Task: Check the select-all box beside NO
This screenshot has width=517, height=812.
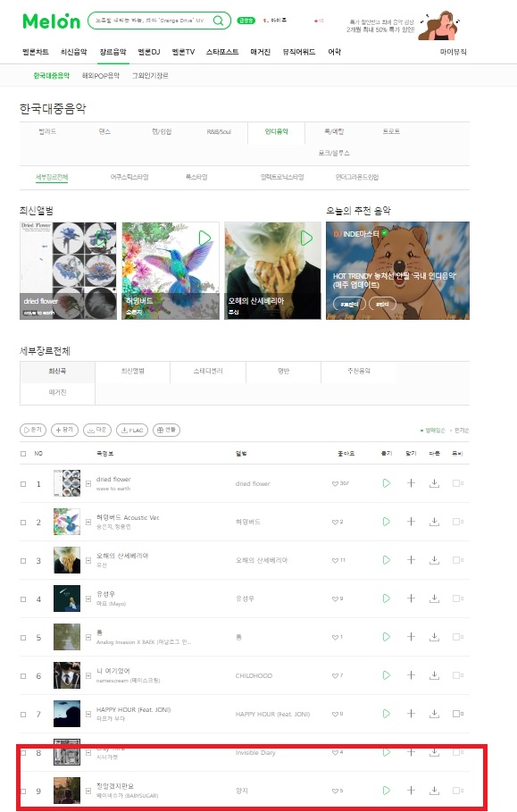Action: click(x=23, y=454)
